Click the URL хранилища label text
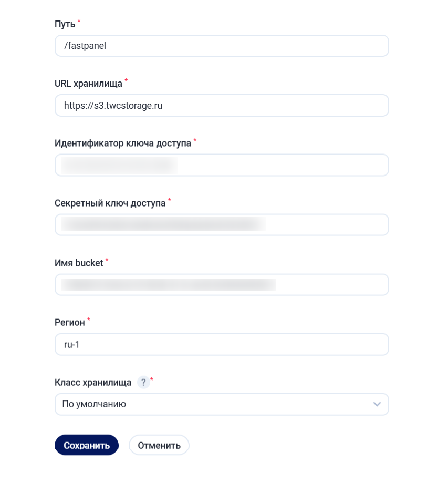The image size is (448, 483). pyautogui.click(x=88, y=83)
